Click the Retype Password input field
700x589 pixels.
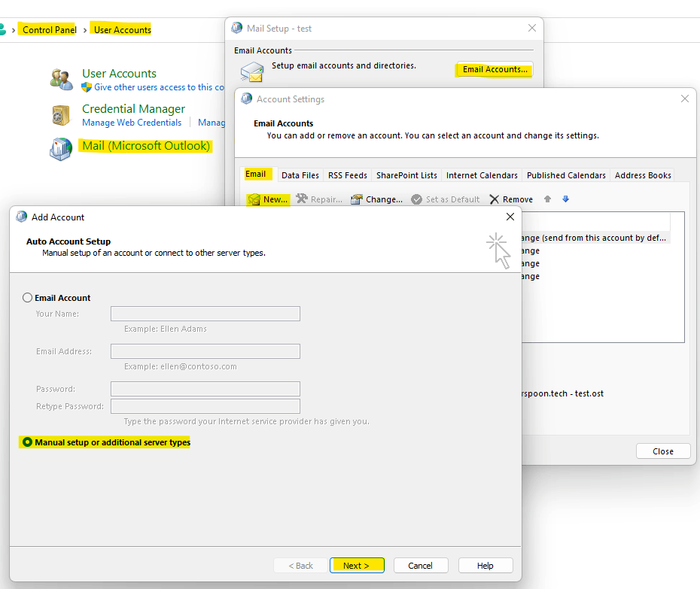click(x=205, y=406)
